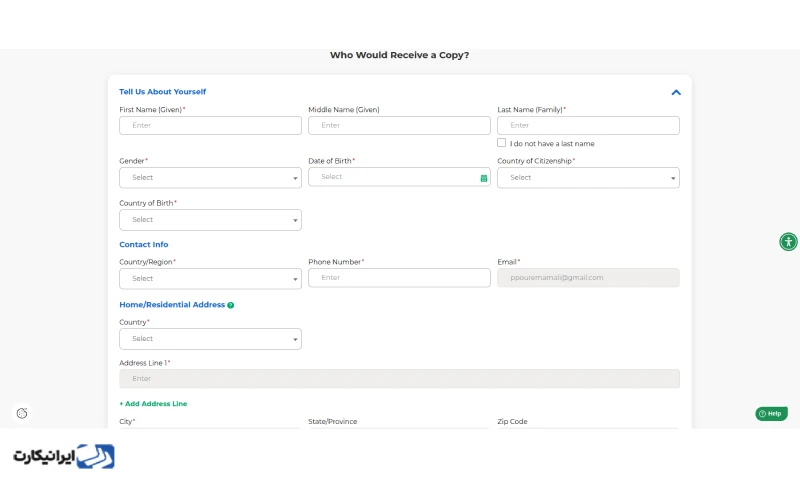Open the Country dropdown under Home/Residential Address
The width and height of the screenshot is (800, 477).
pos(210,339)
